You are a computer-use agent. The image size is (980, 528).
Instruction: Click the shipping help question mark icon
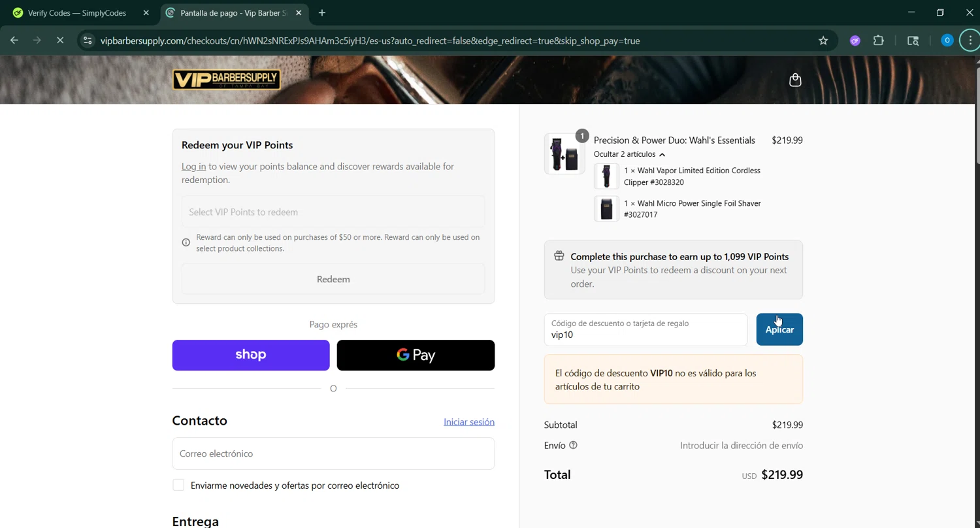click(573, 445)
